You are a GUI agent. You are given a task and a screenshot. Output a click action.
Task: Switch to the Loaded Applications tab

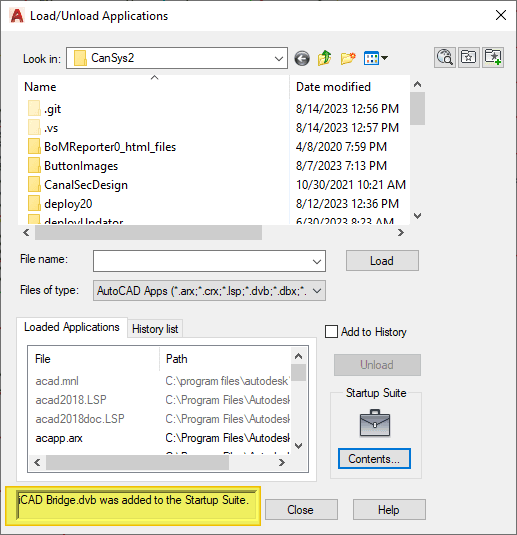(x=72, y=327)
